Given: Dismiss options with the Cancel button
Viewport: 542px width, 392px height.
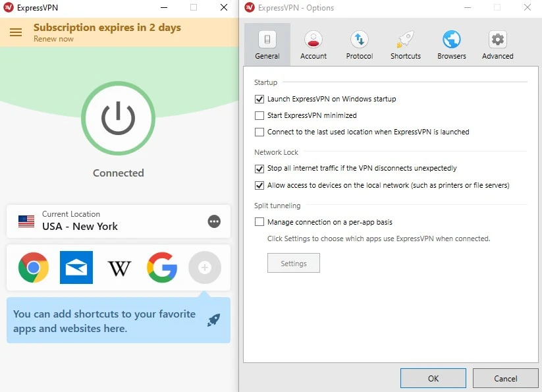Looking at the screenshot, I should pyautogui.click(x=505, y=378).
